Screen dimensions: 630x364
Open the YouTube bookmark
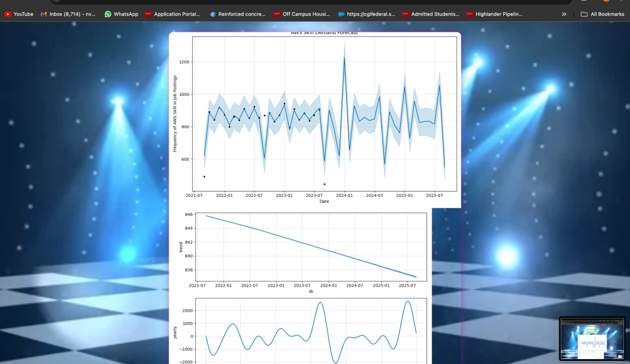[19, 14]
